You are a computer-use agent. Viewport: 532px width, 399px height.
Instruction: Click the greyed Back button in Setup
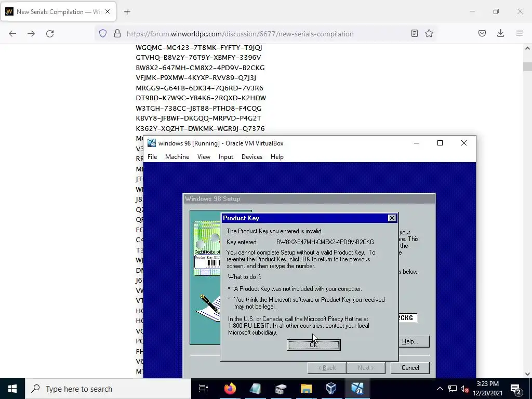(327, 368)
